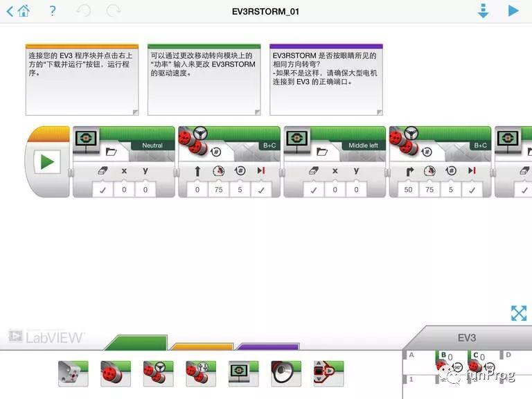This screenshot has width=532, height=399.
Task: Select port D in EV3 hardware panel
Action: (x=515, y=362)
